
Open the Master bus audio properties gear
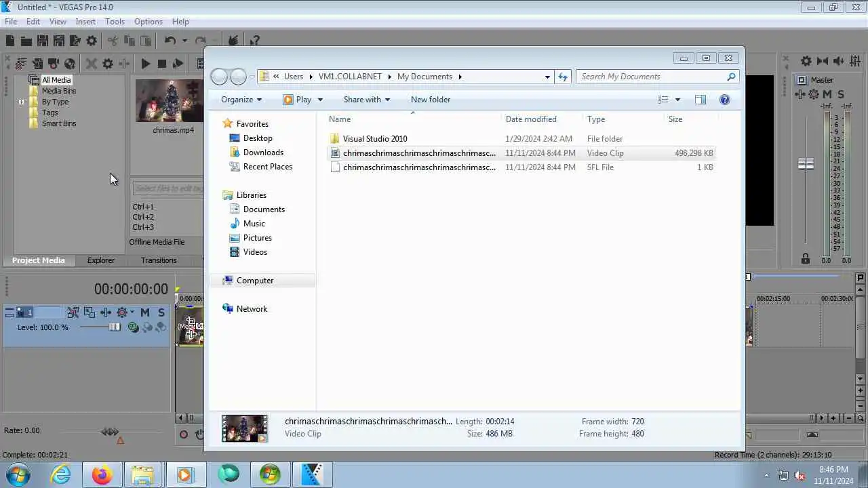806,62
